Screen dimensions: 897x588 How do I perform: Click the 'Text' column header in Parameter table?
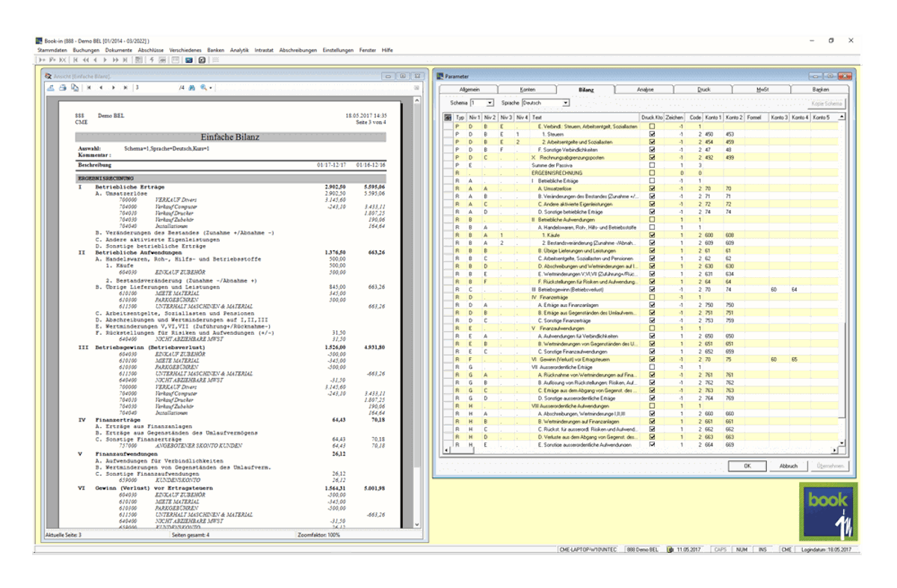[x=585, y=117]
